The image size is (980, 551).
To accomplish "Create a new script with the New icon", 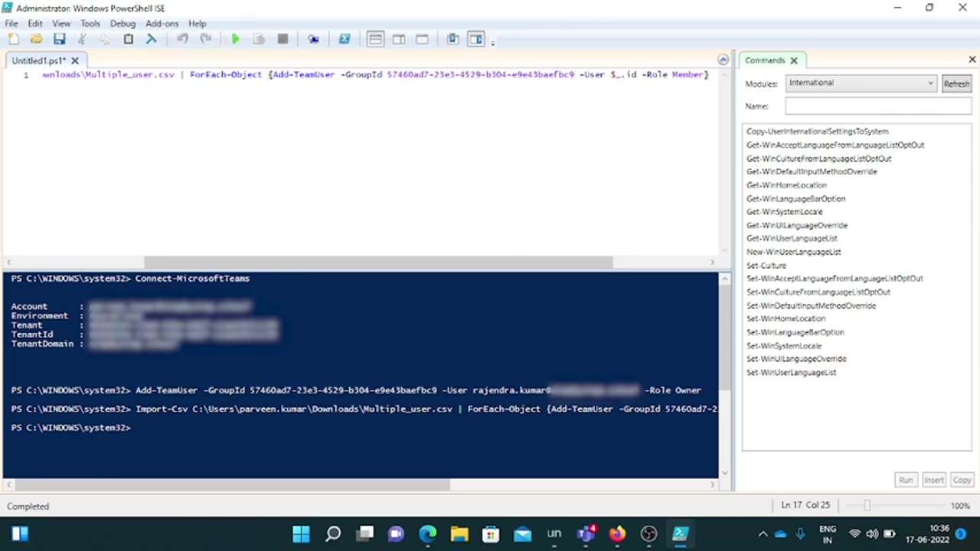I will (x=13, y=39).
